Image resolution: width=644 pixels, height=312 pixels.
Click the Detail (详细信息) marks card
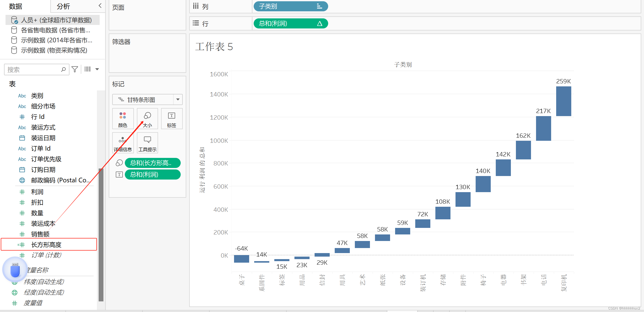[123, 143]
